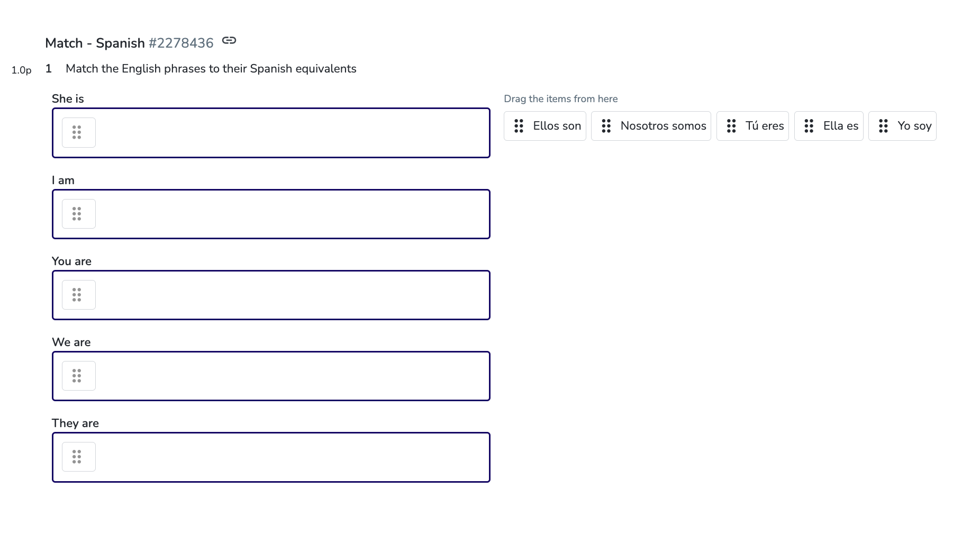980x542 pixels.
Task: Select the 'Nosotros somos' text label
Action: [664, 126]
